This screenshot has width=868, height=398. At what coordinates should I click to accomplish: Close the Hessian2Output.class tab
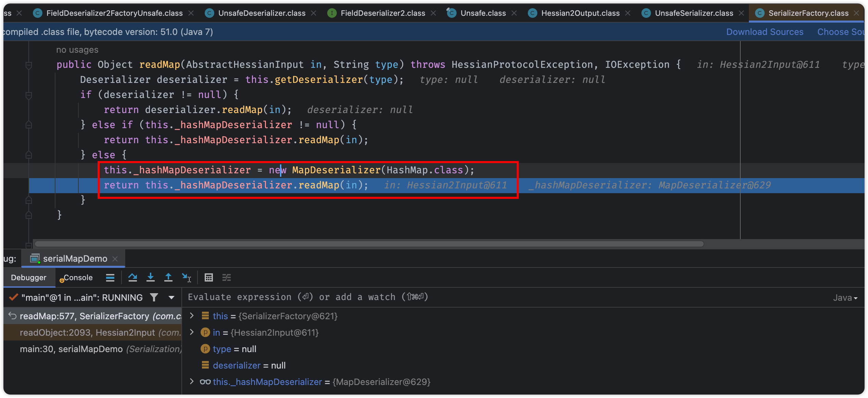pos(628,13)
